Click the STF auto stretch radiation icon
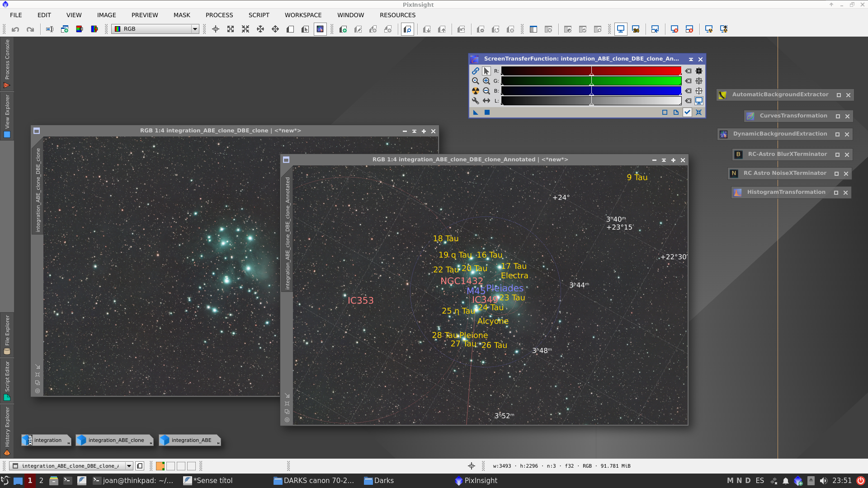Screen dimensions: 868x488 click(x=475, y=91)
